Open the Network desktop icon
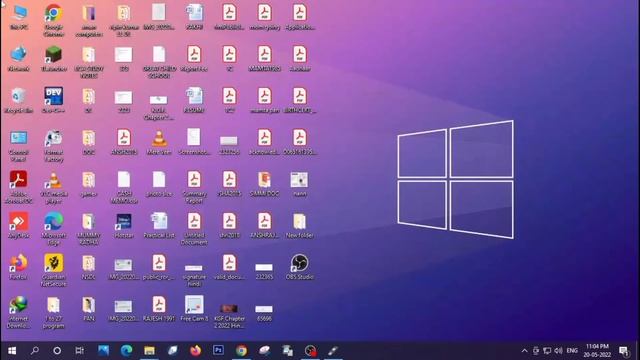Image resolution: width=640 pixels, height=360 pixels. (19, 59)
